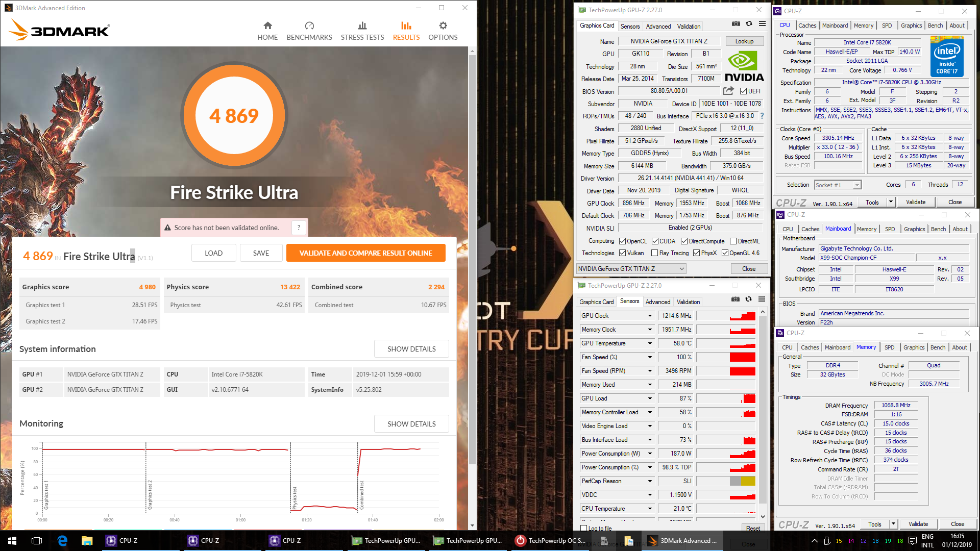Open the GPU-Z Graphics Card hamburger menu
This screenshot has height=551, width=980.
[x=762, y=23]
